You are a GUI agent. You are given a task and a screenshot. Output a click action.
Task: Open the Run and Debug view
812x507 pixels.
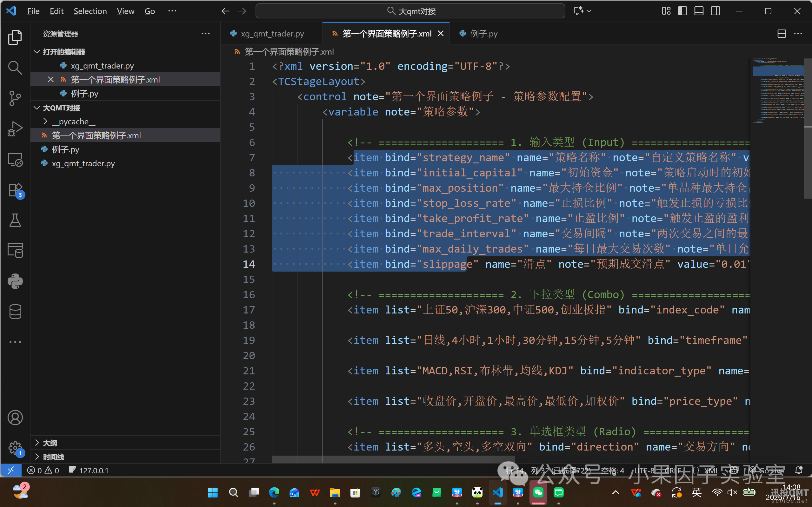(x=15, y=129)
